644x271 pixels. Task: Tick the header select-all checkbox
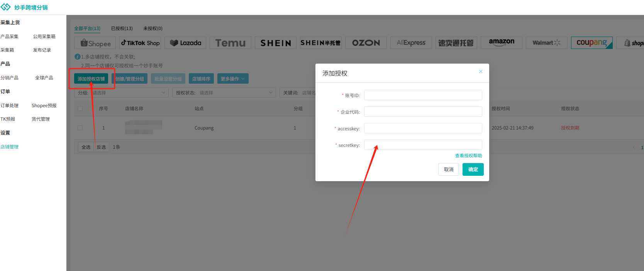[80, 109]
